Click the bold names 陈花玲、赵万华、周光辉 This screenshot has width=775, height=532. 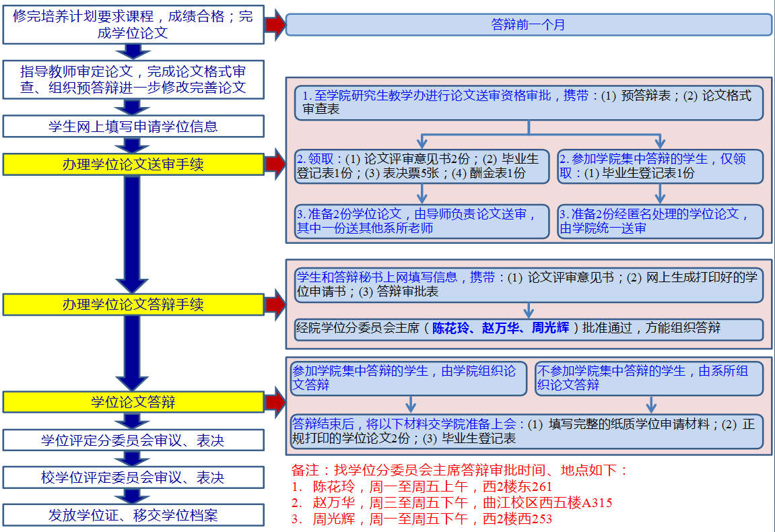pyautogui.click(x=501, y=328)
